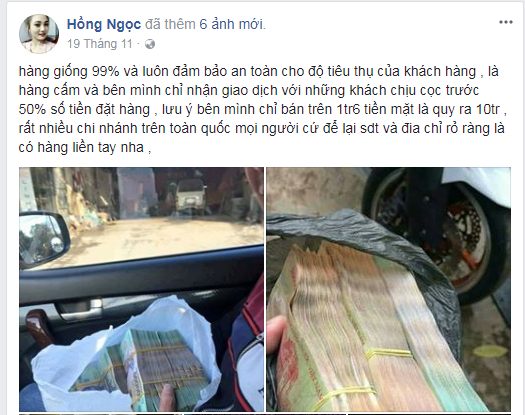Image resolution: width=525 pixels, height=415 pixels.
Task: Click the white bag of banknotes in the left photo
Action: point(127,355)
